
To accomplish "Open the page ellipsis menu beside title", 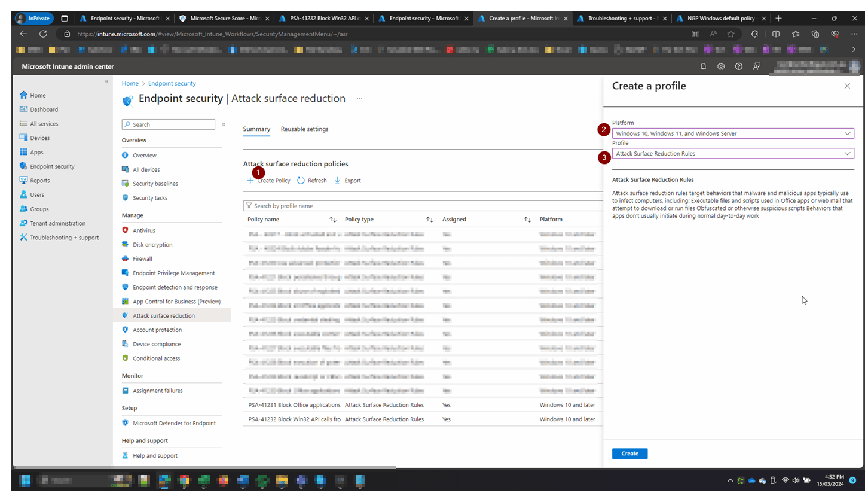I will [x=359, y=98].
